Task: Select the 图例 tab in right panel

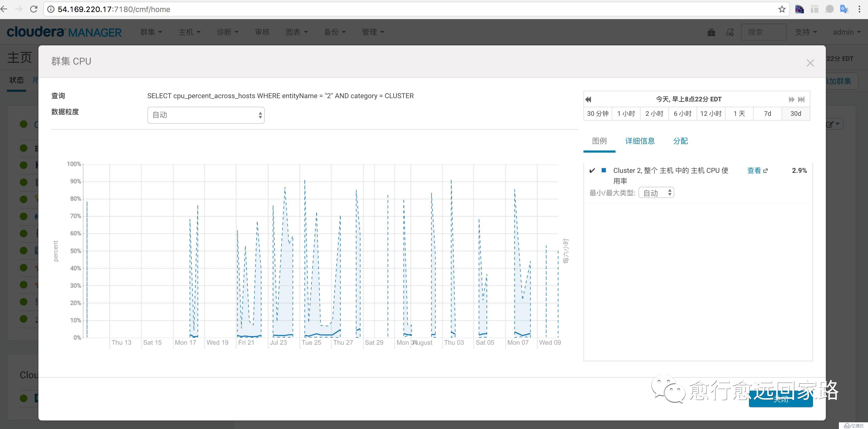Action: point(599,141)
